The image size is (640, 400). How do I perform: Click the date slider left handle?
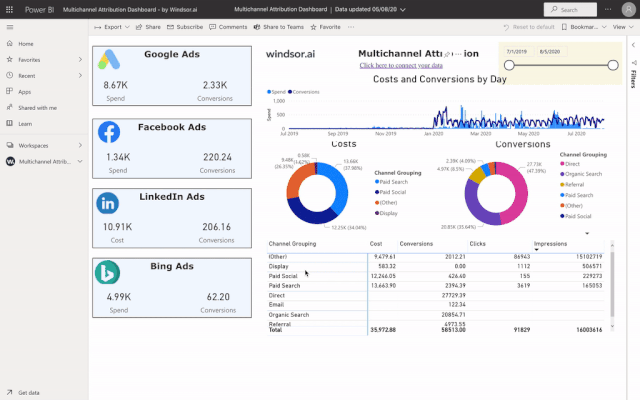click(509, 65)
